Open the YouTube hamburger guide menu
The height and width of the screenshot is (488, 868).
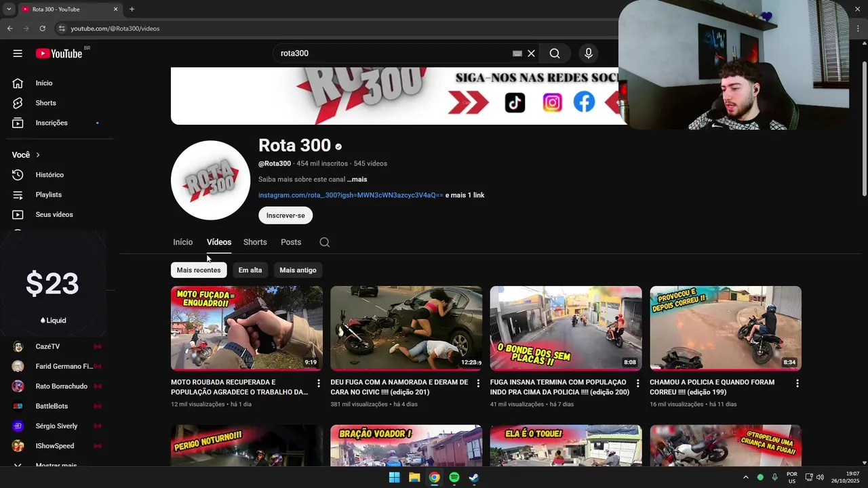(x=18, y=54)
